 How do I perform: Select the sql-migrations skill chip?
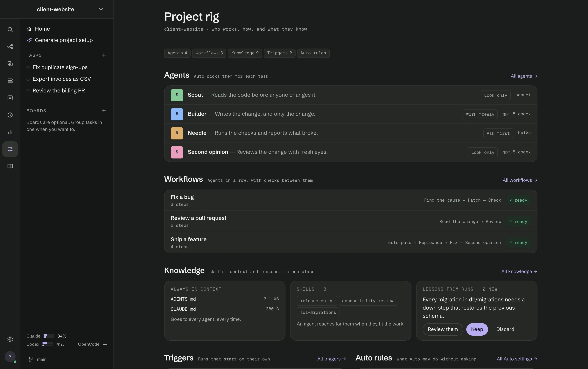coord(318,312)
